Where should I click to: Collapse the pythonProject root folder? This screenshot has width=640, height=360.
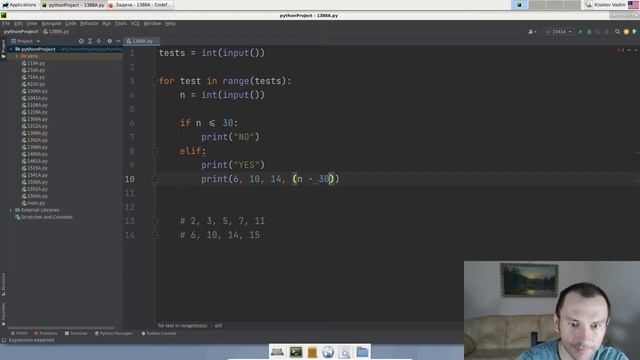pos(11,49)
